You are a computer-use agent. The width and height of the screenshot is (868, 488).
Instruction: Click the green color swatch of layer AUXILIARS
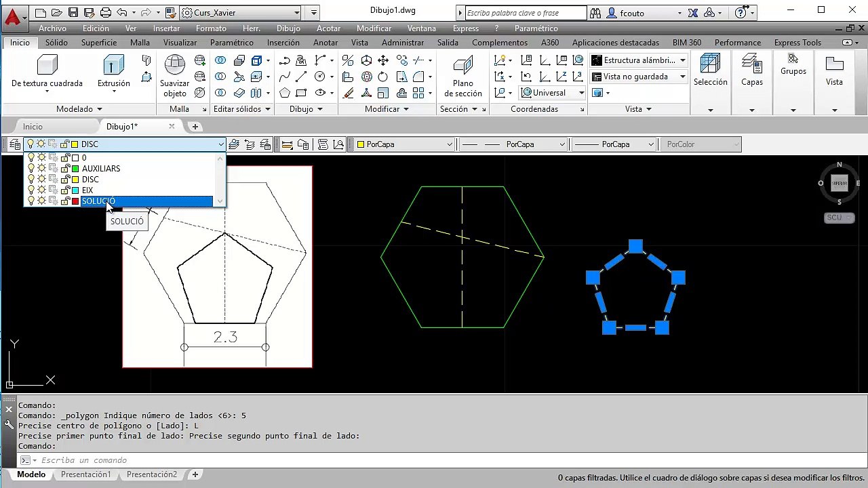point(75,169)
